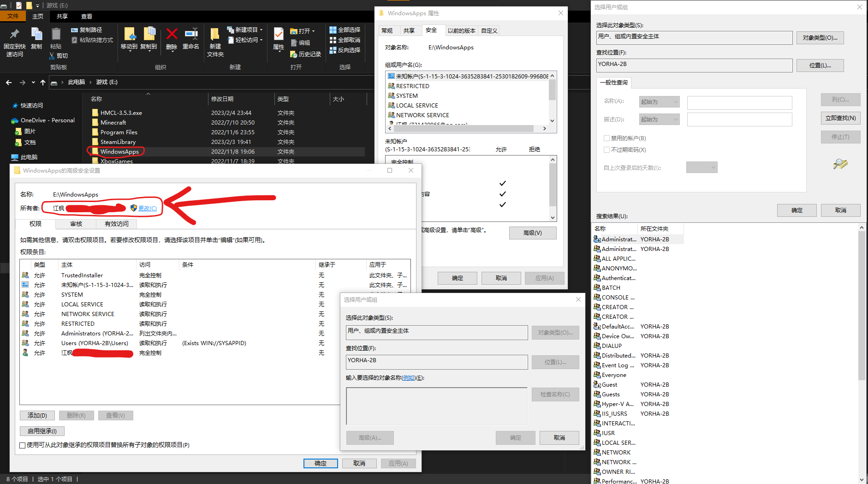Check Disabled accounts (禁用的帐户) checkbox
Screen dimensions: 868x484
click(606, 138)
